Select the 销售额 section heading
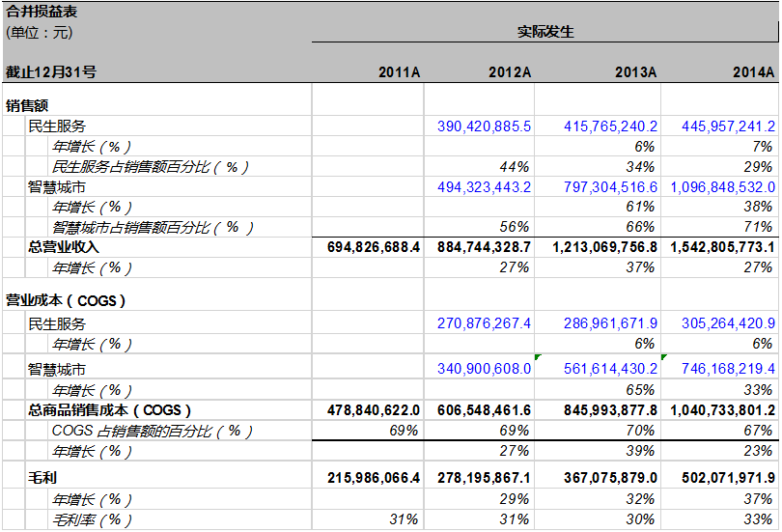Screen dimensions: 782x532 (x=27, y=105)
